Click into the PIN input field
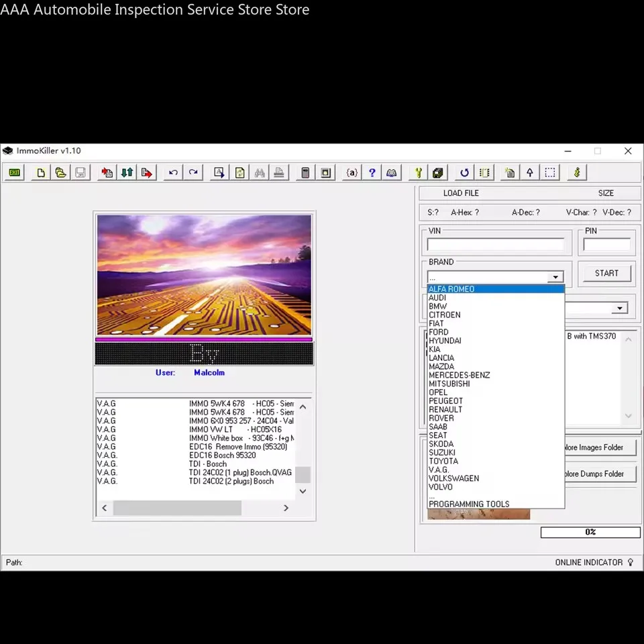This screenshot has width=644, height=644. pyautogui.click(x=606, y=245)
